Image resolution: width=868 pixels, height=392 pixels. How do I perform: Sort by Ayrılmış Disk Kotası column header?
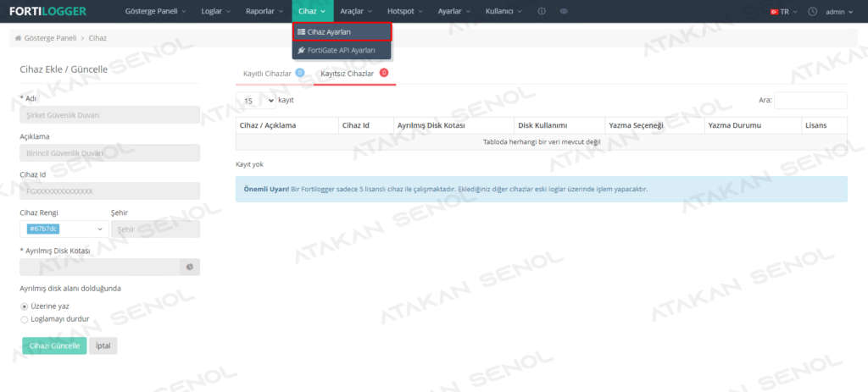454,125
